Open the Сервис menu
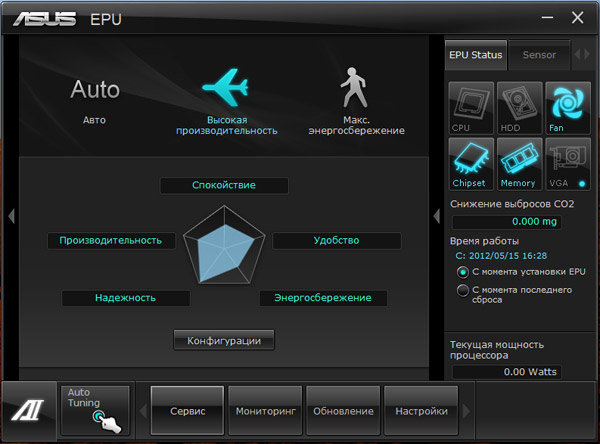600x444 pixels. pos(188,411)
